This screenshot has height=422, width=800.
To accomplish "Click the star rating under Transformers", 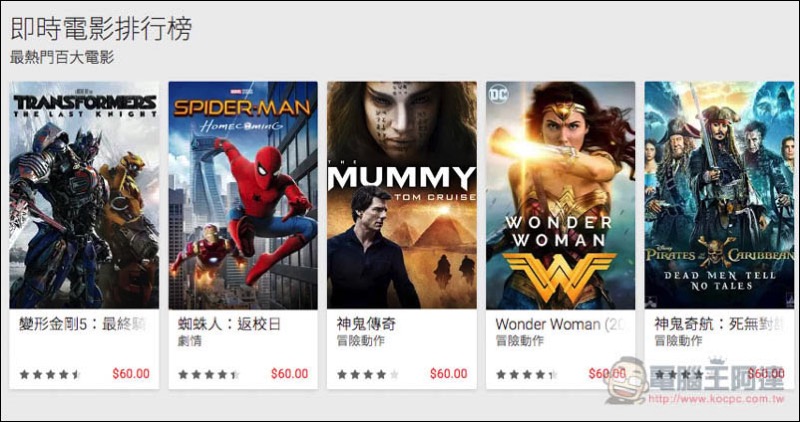I will [x=50, y=375].
